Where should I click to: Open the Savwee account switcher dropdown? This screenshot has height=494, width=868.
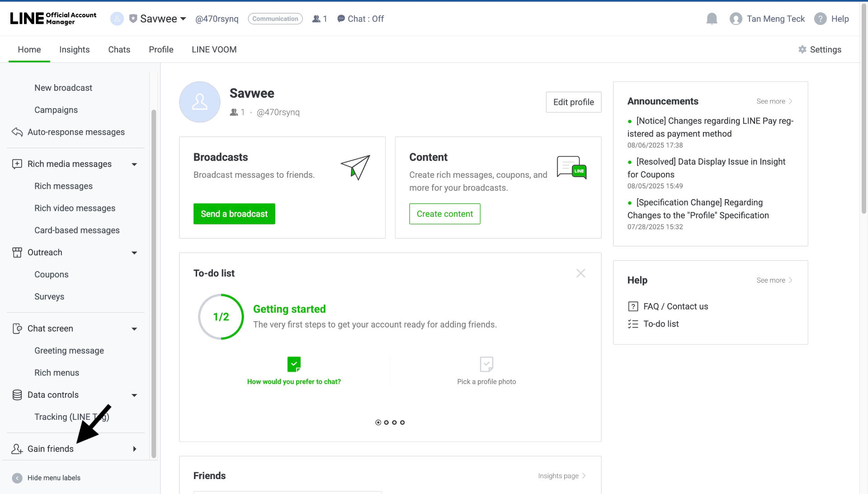tap(183, 19)
